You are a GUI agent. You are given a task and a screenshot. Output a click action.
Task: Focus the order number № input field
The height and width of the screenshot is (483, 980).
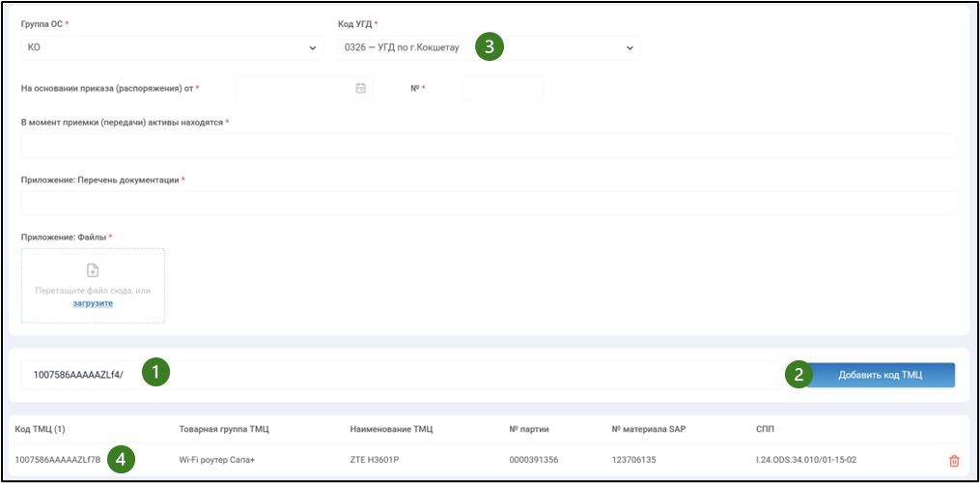click(x=502, y=88)
